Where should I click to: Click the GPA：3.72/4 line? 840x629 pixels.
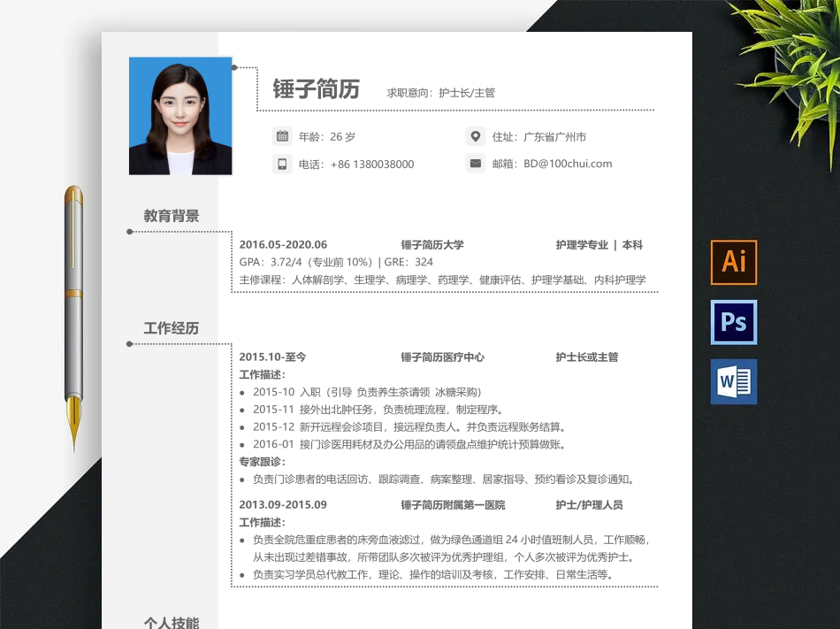336,262
